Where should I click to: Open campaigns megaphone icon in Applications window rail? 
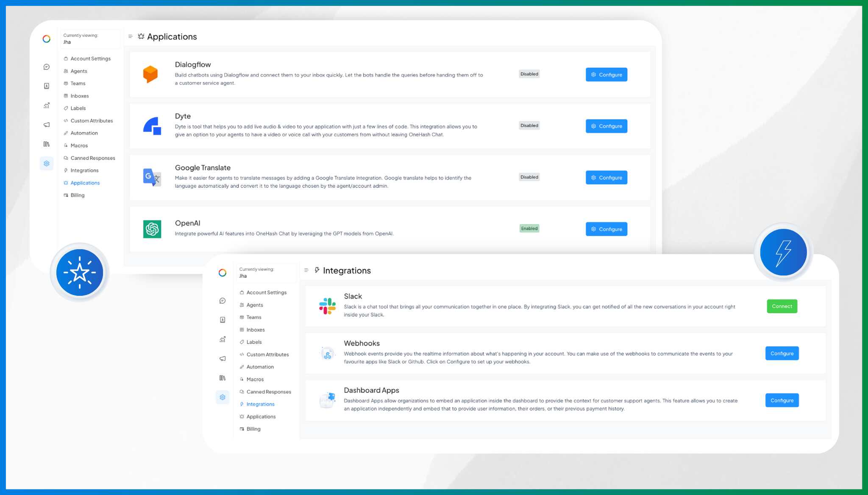47,125
